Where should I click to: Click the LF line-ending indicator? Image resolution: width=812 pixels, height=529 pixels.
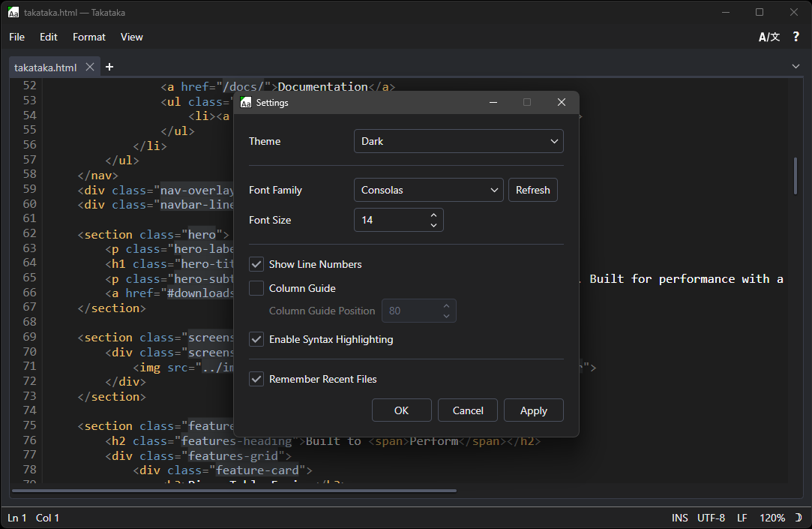click(742, 517)
